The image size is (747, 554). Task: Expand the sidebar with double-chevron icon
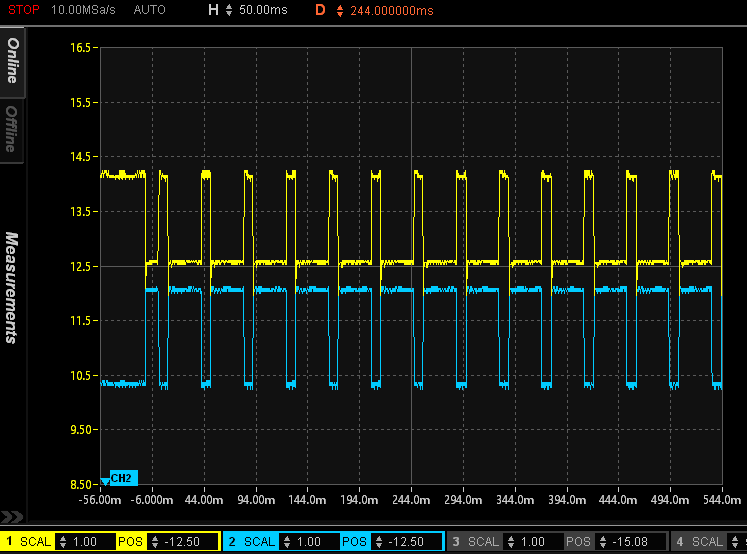[12, 517]
